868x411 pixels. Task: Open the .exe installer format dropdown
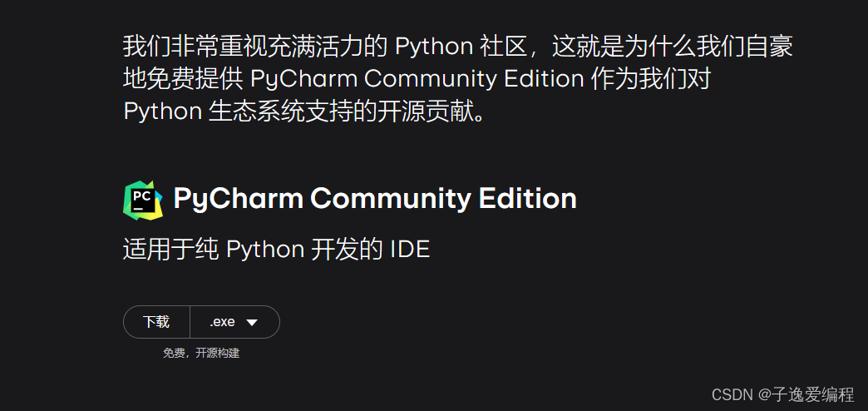point(234,322)
